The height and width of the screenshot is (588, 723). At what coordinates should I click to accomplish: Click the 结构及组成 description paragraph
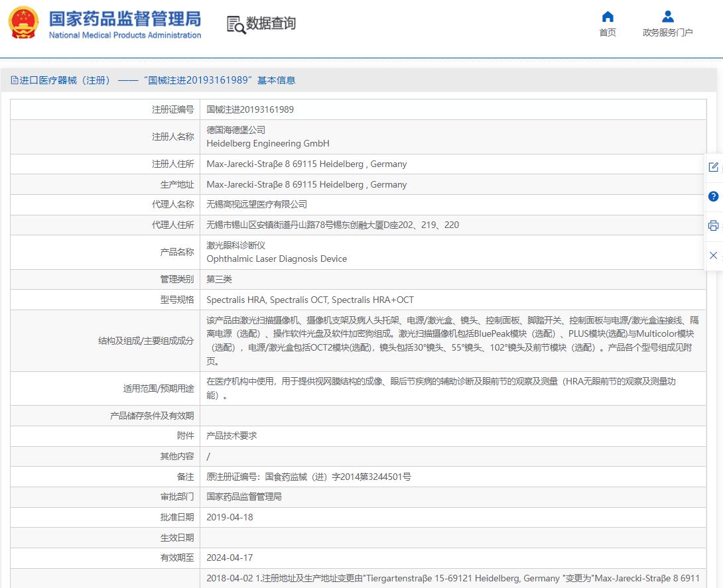pyautogui.click(x=452, y=341)
